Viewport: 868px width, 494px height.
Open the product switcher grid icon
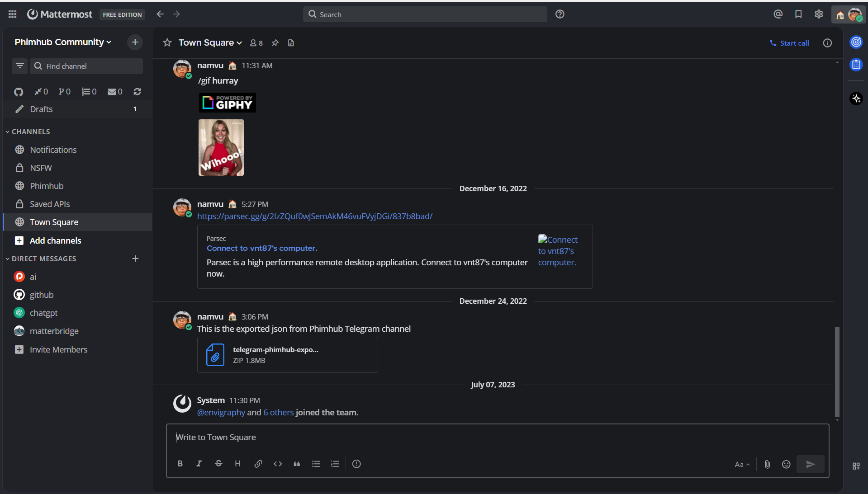point(12,14)
